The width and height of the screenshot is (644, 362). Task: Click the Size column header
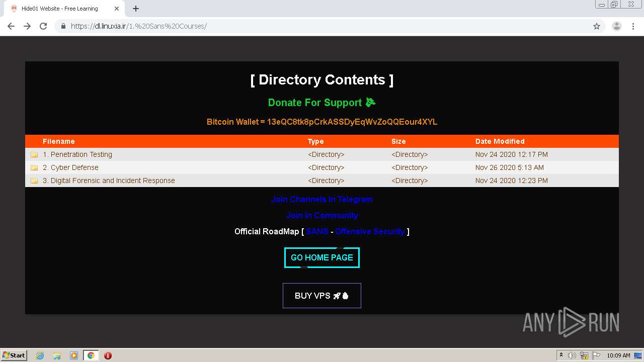tap(398, 141)
